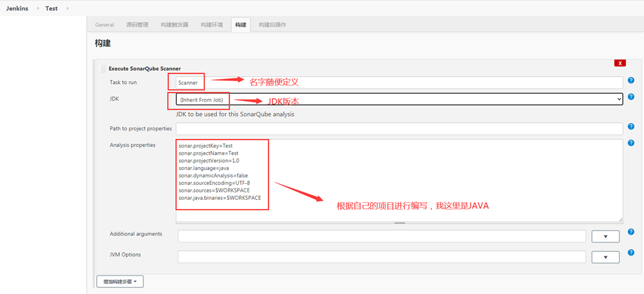Click the sonar.projectName=Test line
The width and height of the screenshot is (644, 294).
tap(208, 153)
